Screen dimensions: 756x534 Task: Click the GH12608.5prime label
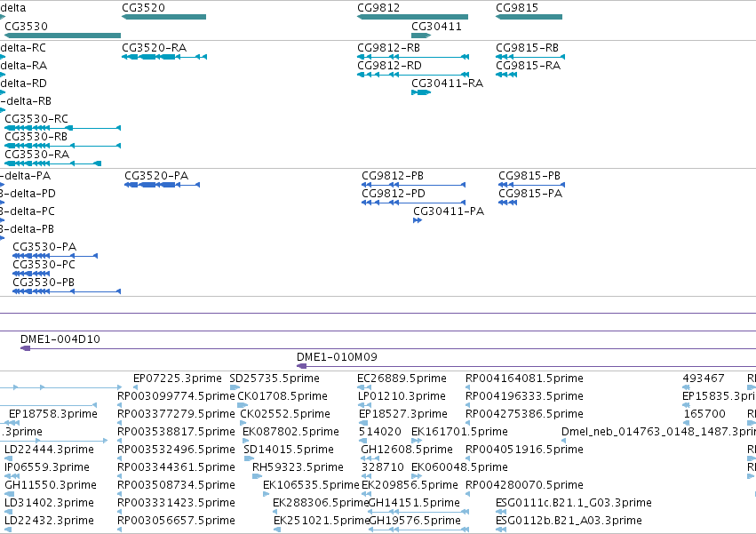407,450
